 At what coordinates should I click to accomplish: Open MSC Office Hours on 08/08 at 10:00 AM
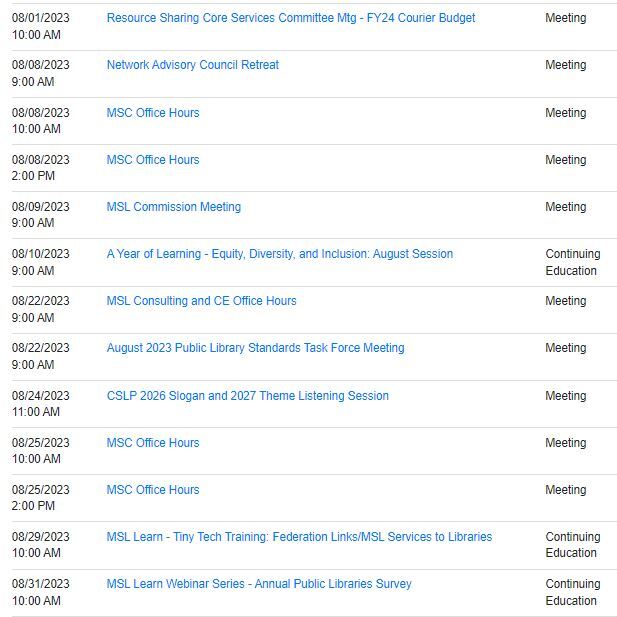point(152,113)
